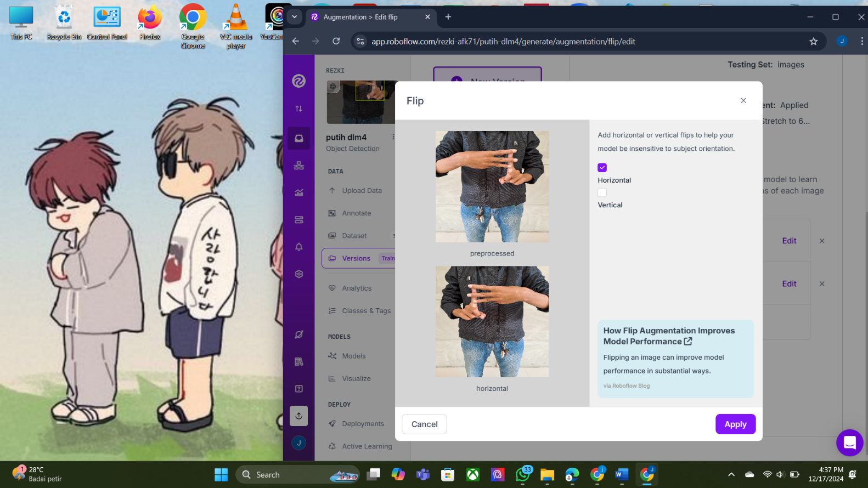Select the Firefox desktop shortcut
Image resolution: width=868 pixels, height=488 pixels.
pos(150,23)
